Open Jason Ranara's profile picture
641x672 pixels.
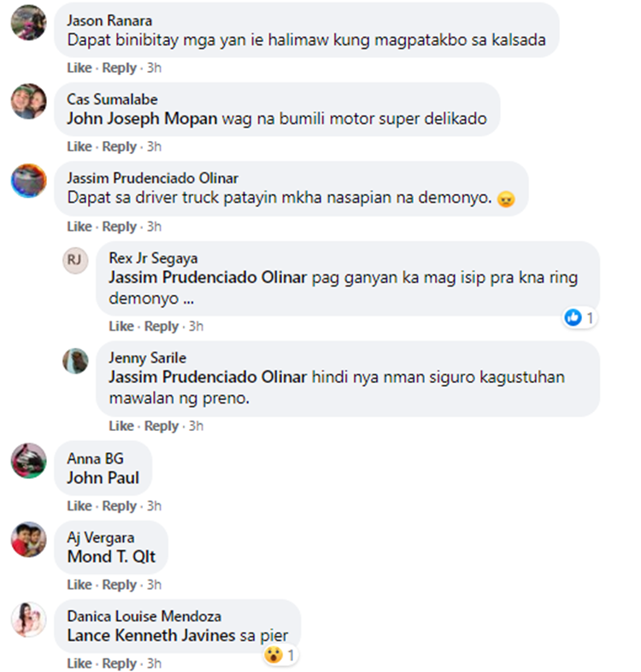point(29,23)
